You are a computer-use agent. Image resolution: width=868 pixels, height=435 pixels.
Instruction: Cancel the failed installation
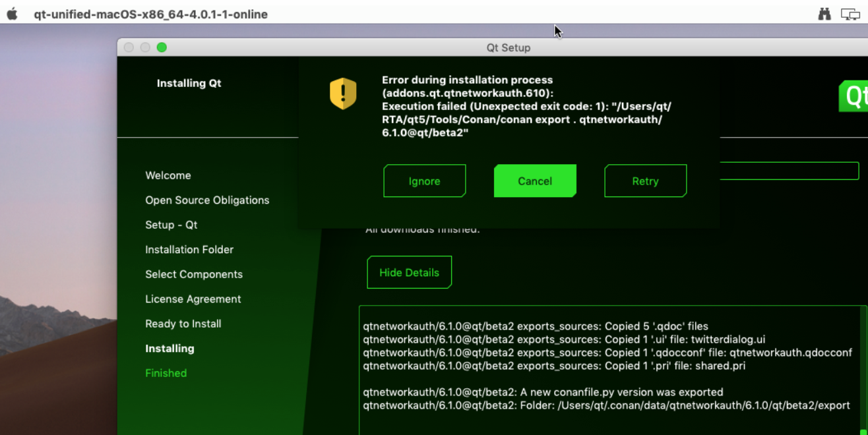pyautogui.click(x=535, y=181)
